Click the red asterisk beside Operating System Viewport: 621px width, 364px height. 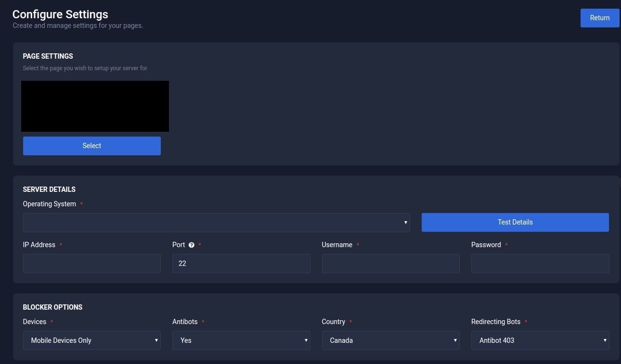(80, 204)
